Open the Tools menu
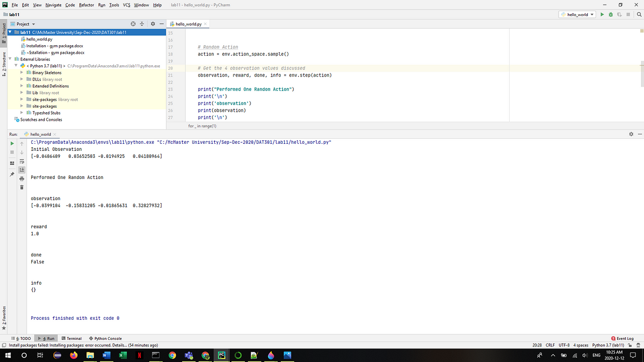644x362 pixels. click(x=114, y=5)
